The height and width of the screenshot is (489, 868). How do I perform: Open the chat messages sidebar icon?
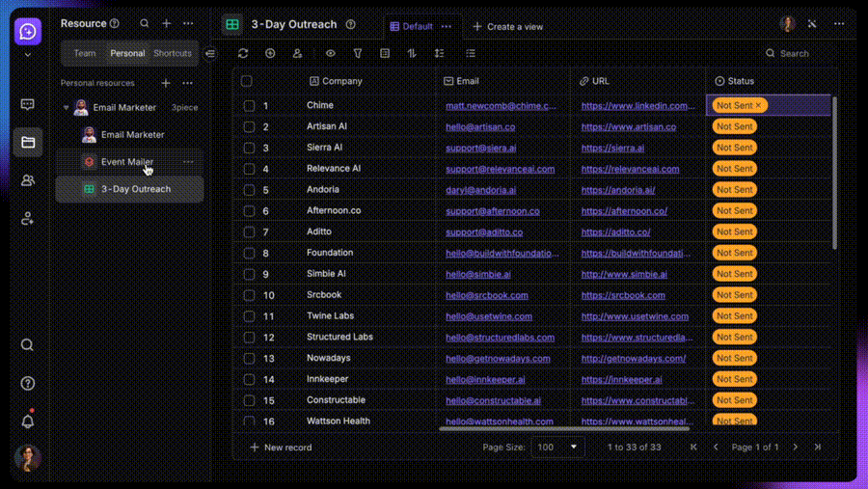(27, 104)
